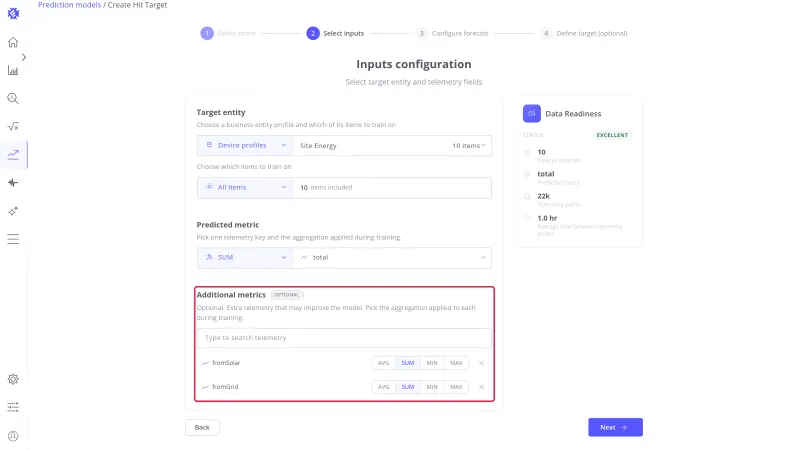This screenshot has width=800, height=450.
Task: Click the Data Readiness purple icon
Action: click(532, 113)
